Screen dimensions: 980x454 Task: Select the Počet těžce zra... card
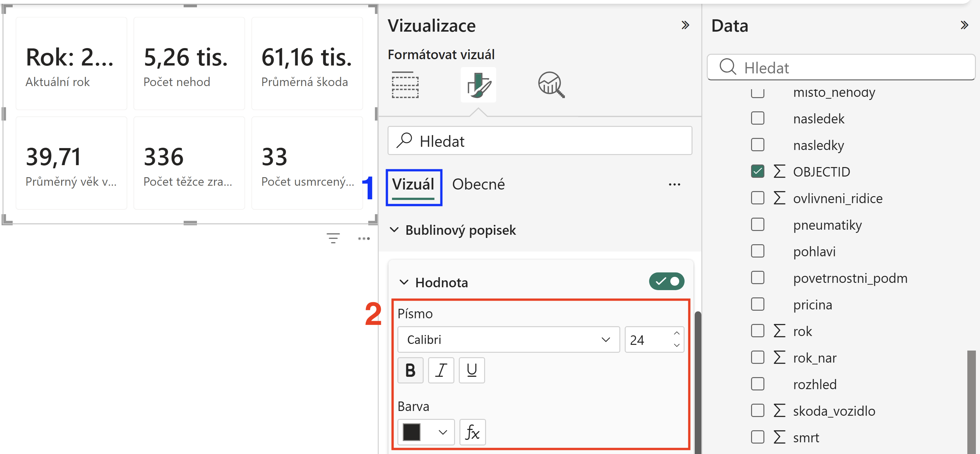[189, 163]
